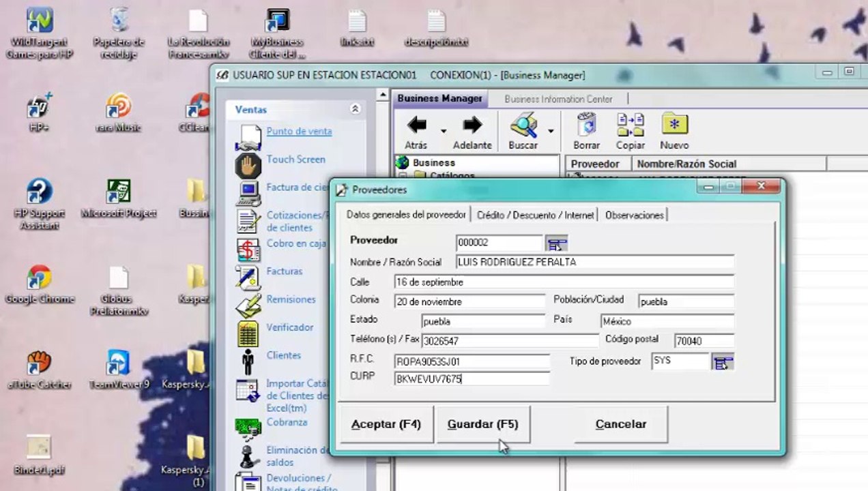Open the Observaciones tab
This screenshot has height=491, width=868.
pyautogui.click(x=635, y=215)
